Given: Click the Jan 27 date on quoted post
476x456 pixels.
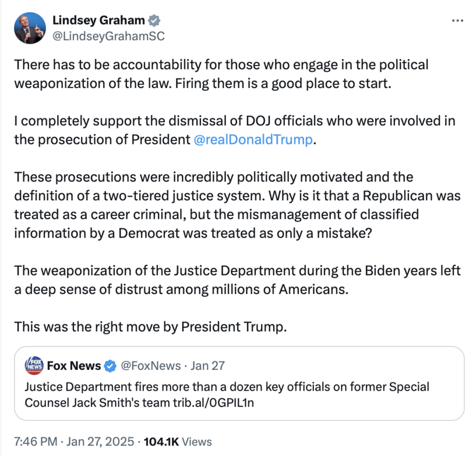Looking at the screenshot, I should [x=209, y=366].
